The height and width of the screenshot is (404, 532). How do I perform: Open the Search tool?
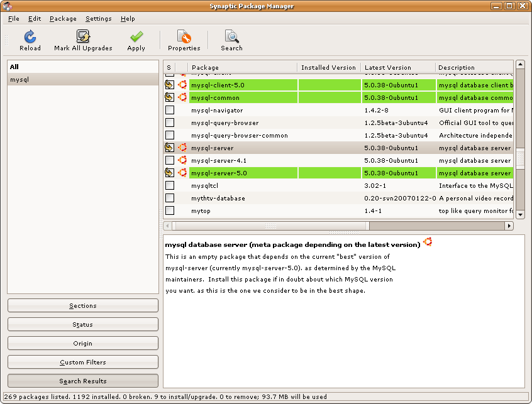232,36
